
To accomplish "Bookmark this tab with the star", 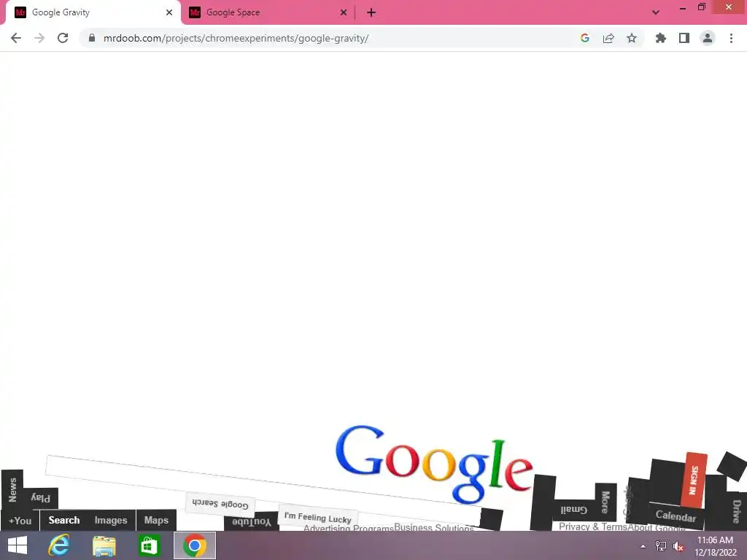I will [x=632, y=38].
